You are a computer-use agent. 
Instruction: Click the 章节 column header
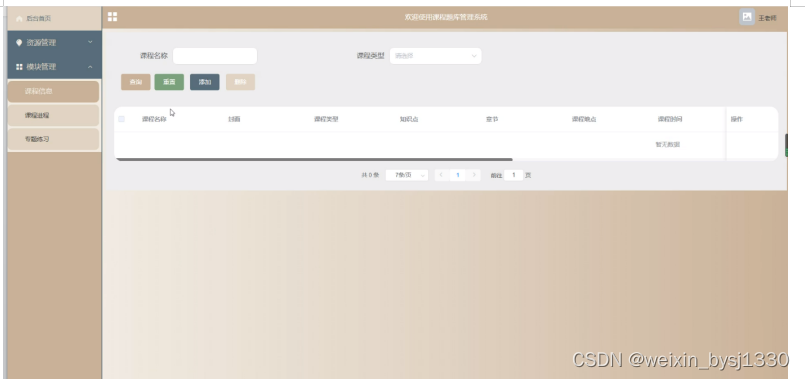[x=492, y=119]
